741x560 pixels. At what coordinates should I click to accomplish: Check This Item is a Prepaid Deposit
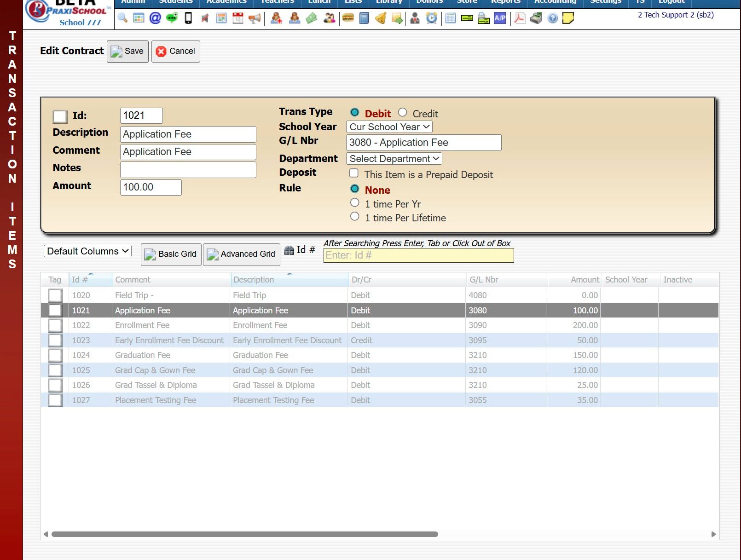tap(354, 173)
